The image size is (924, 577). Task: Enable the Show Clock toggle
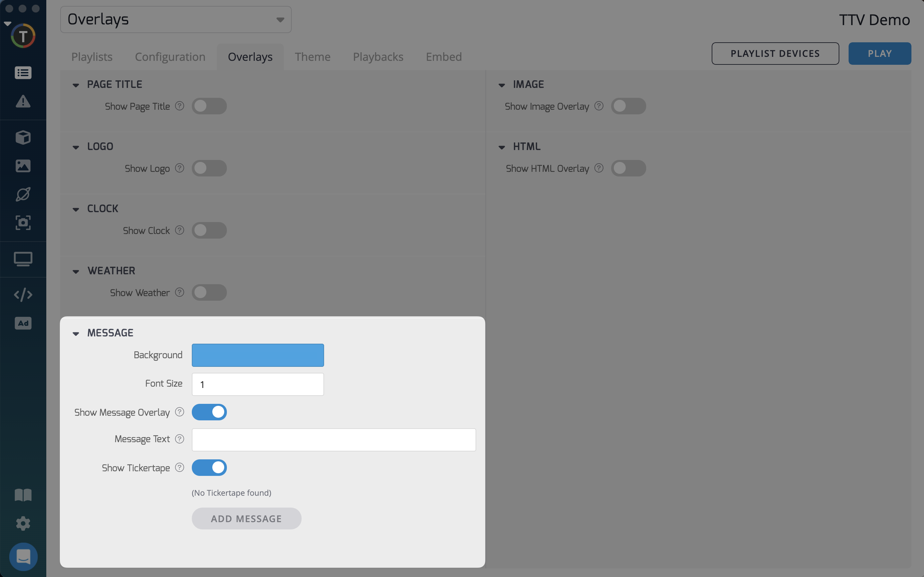209,230
